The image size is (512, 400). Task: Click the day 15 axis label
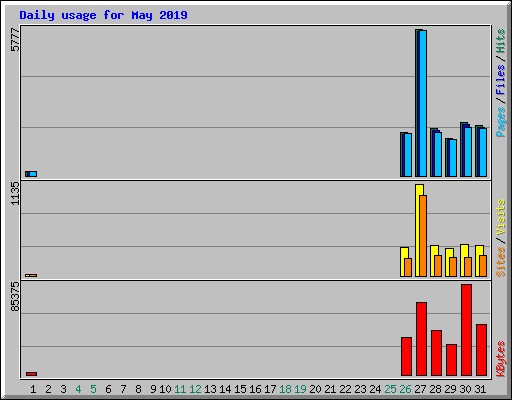coord(240,389)
